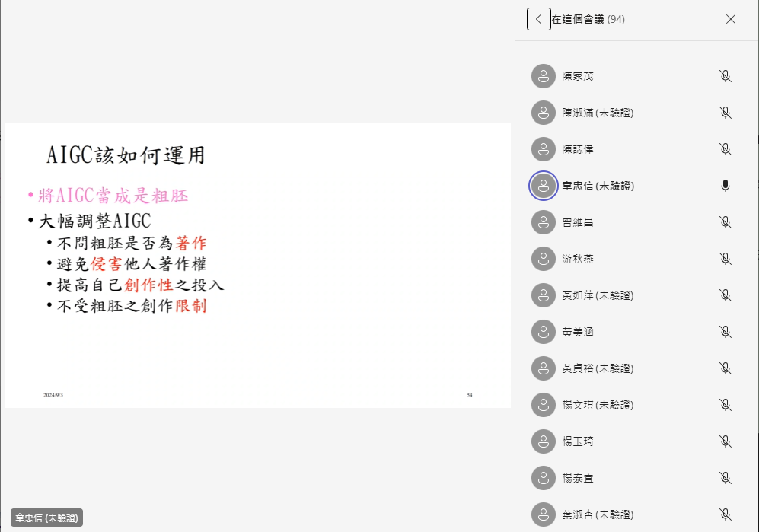Open 陳家茂's profile avatar
The width and height of the screenshot is (759, 532).
pos(543,76)
